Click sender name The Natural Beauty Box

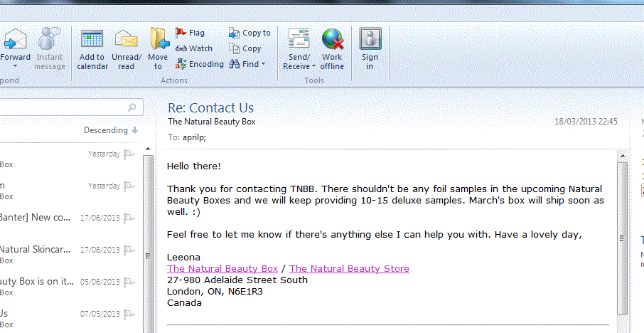pyautogui.click(x=212, y=122)
